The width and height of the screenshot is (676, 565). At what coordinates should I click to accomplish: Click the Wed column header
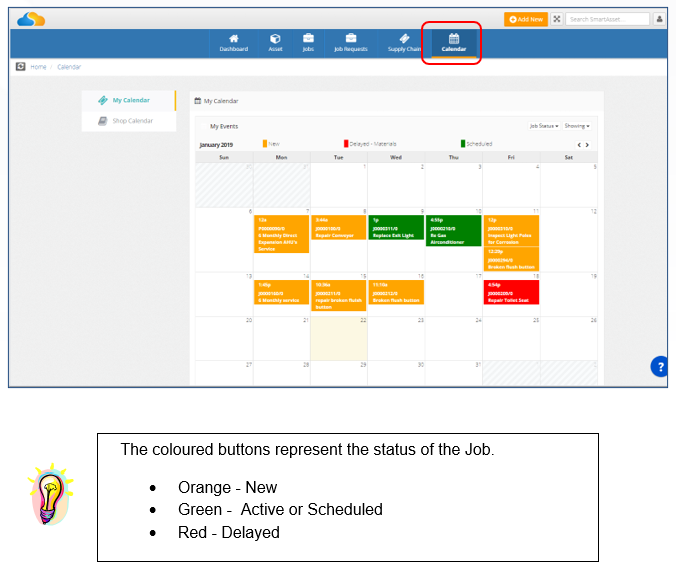point(396,157)
